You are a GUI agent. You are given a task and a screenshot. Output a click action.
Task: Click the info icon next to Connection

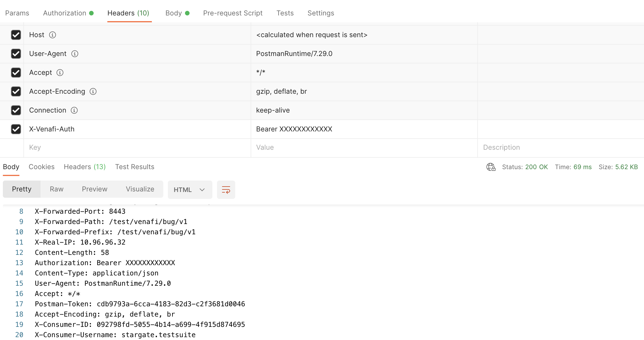[74, 110]
